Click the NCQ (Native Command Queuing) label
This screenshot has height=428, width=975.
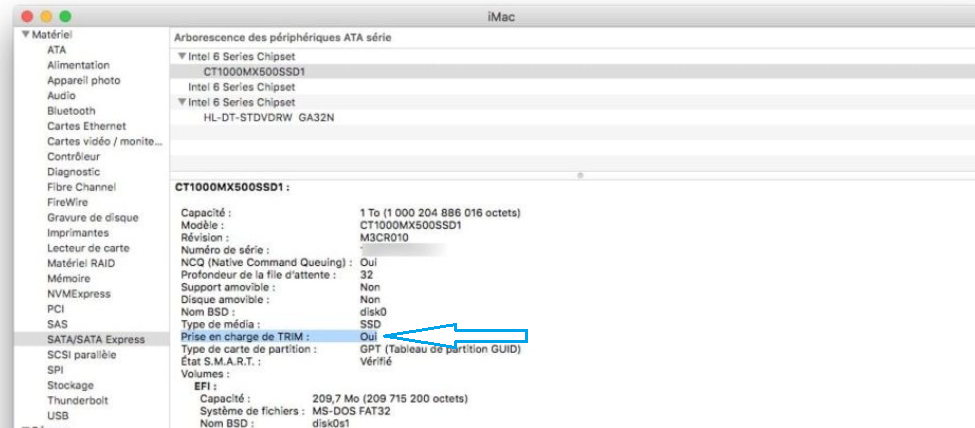pyautogui.click(x=267, y=263)
